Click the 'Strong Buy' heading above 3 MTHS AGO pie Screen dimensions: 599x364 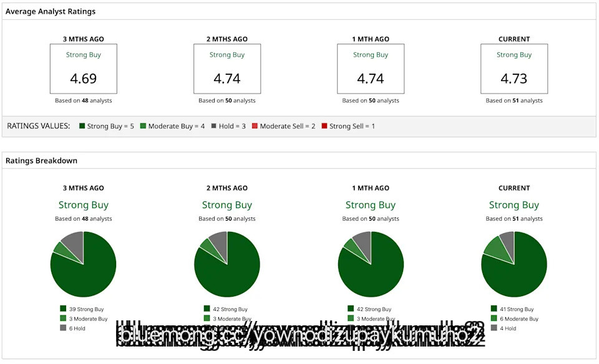[83, 205]
